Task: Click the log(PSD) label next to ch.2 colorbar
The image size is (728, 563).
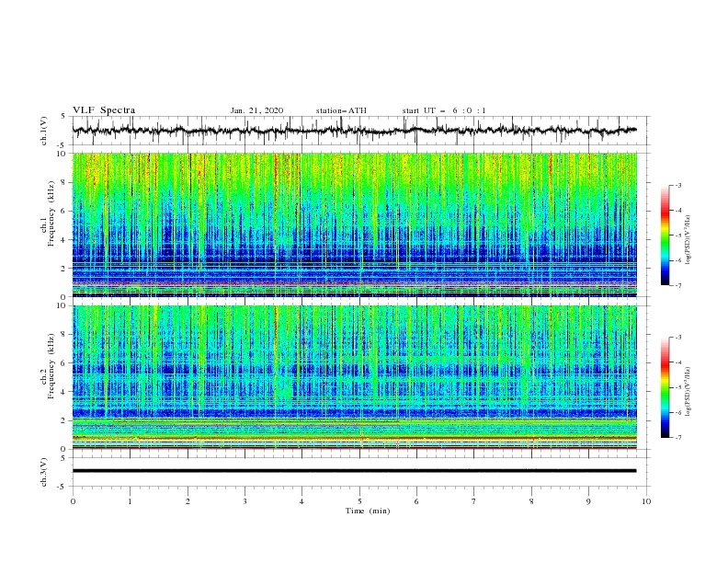Action: click(x=688, y=392)
